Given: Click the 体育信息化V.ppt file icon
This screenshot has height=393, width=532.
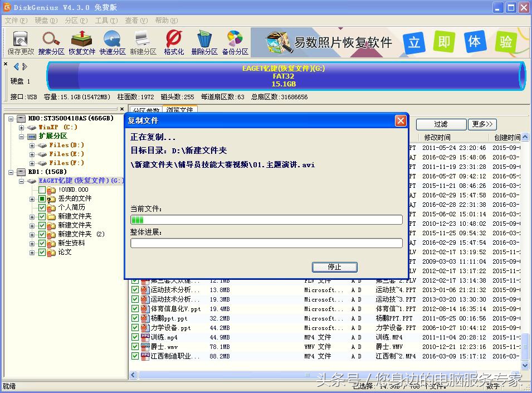Looking at the screenshot, I should click(x=145, y=309).
